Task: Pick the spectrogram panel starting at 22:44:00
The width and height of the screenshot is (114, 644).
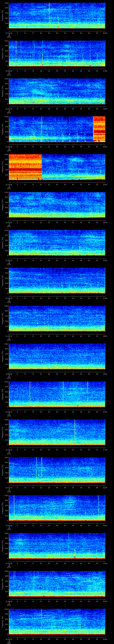Action: (57, 584)
